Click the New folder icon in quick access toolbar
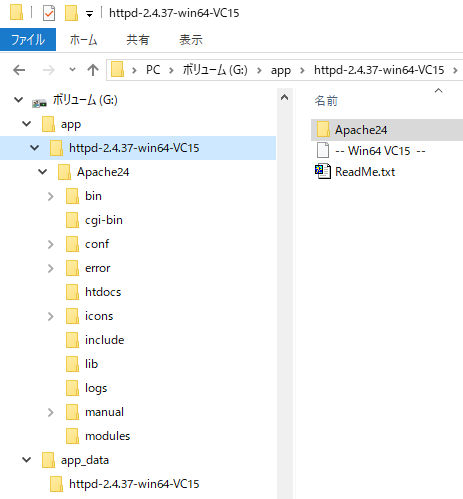Image resolution: width=463 pixels, height=499 pixels. pyautogui.click(x=71, y=13)
